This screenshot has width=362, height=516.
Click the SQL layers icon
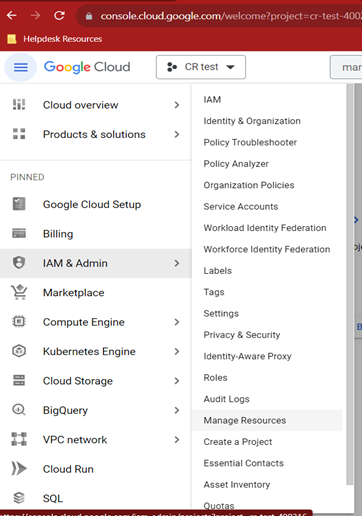[19, 498]
